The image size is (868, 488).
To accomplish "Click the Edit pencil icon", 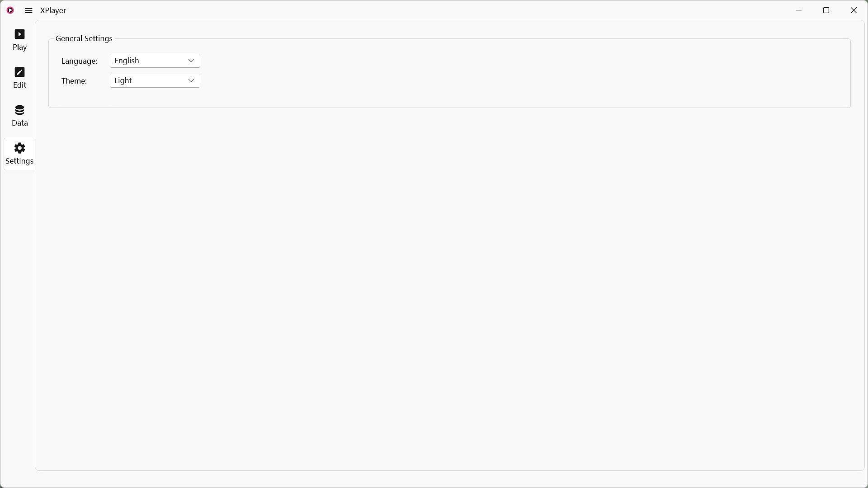I will [19, 72].
